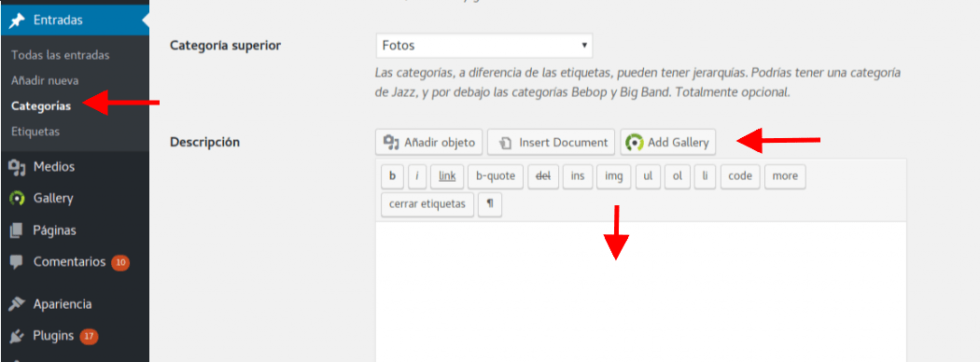Click the Páginas pages icon
This screenshot has height=362, width=980.
17,230
